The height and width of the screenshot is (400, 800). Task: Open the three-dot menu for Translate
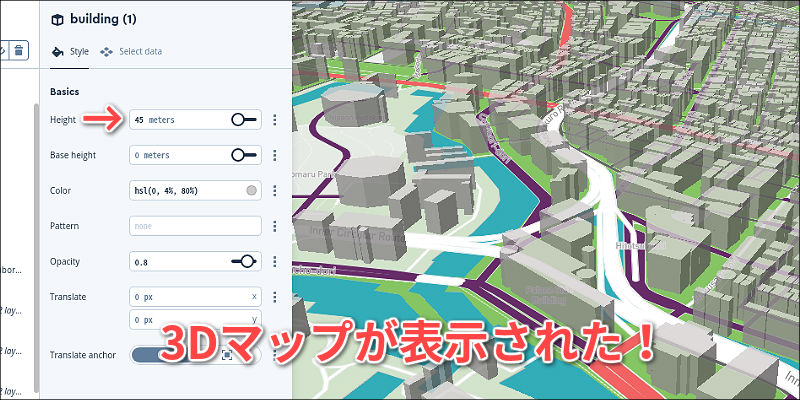tap(275, 297)
